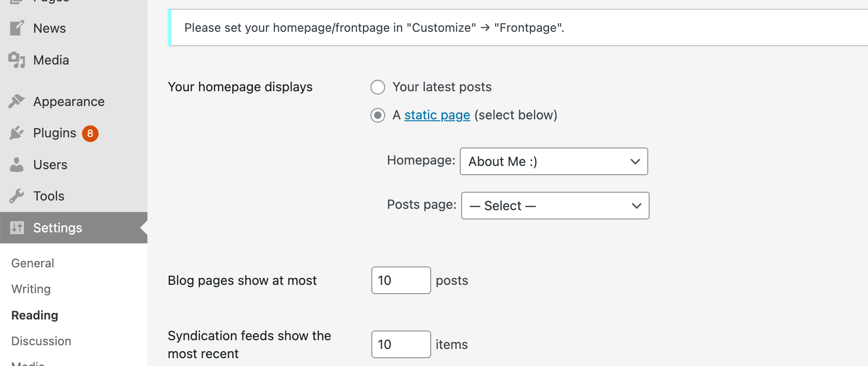
Task: Select the 'A static page' radio button
Action: [x=378, y=115]
